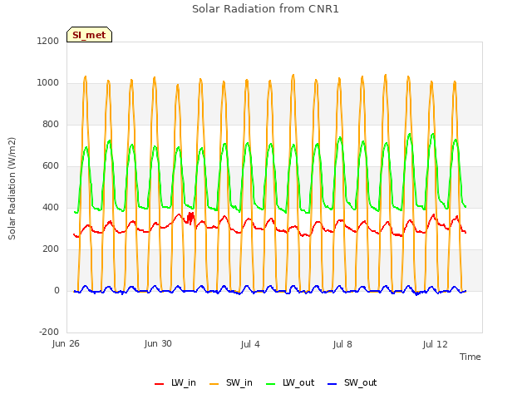Click the 800 y-axis tick label
The image size is (532, 399).
51,124
